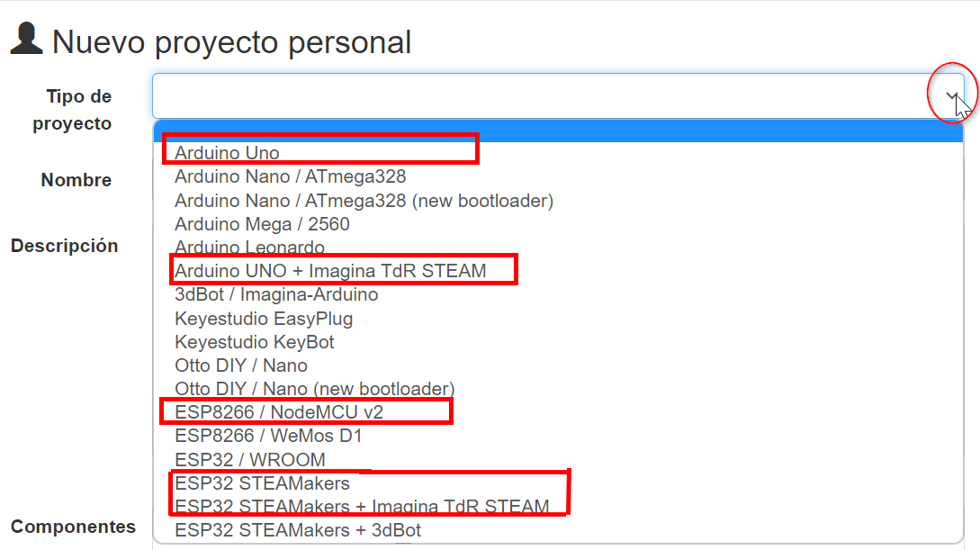Pick Arduino UNO + Imagina TdR STEAM

click(558, 271)
